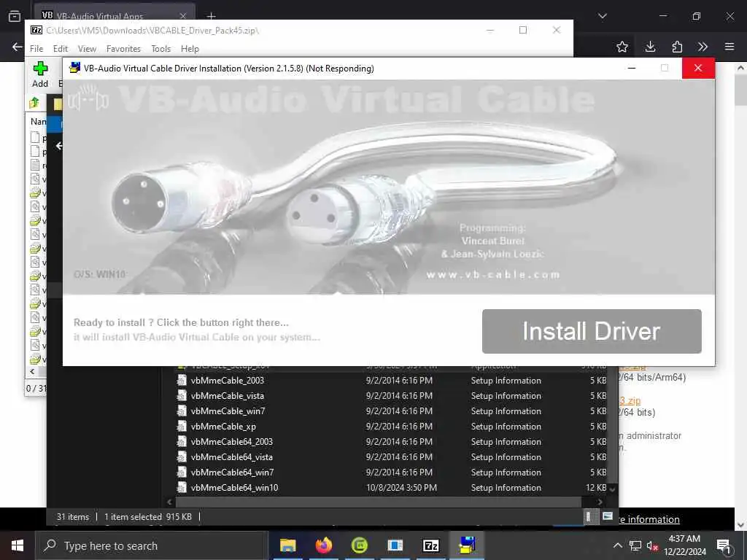This screenshot has height=560, width=747.
Task: Close the 7-Zip window
Action: pos(556,30)
